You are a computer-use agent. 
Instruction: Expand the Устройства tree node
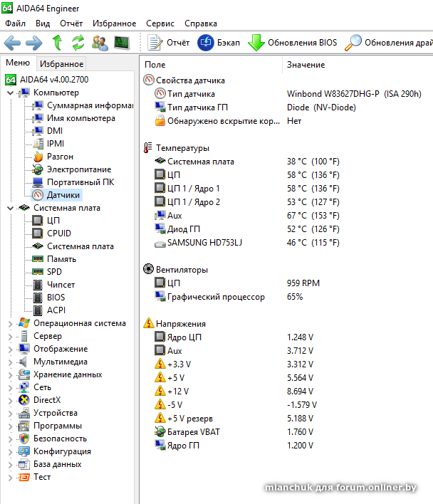(10, 414)
